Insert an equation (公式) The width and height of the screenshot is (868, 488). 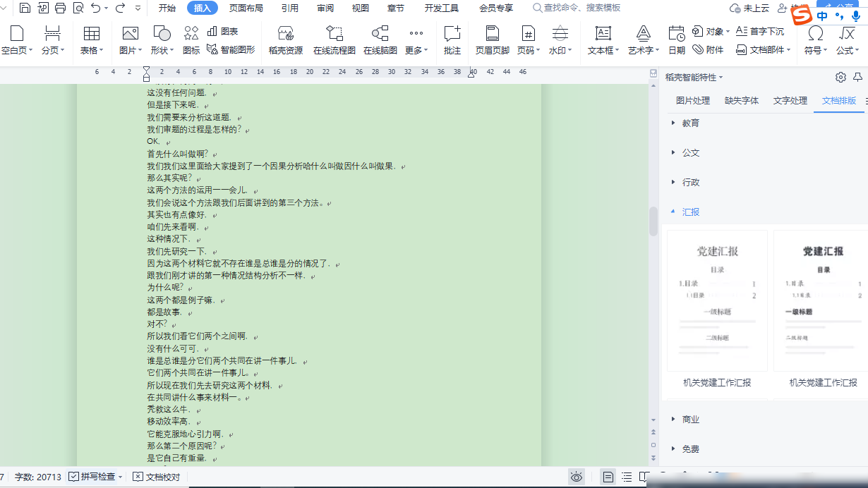click(848, 39)
